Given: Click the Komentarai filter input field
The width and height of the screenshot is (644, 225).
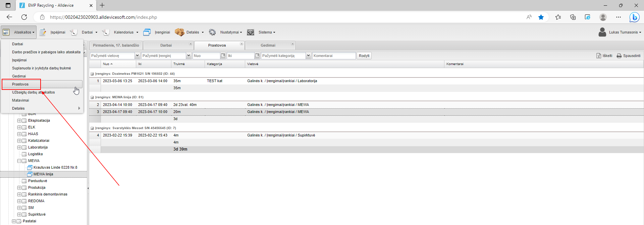Looking at the screenshot, I should tap(334, 56).
